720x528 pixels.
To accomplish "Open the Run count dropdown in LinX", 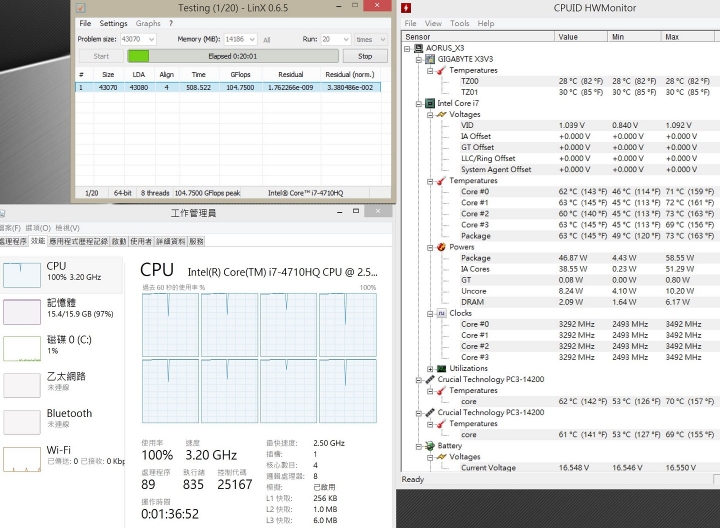I will pos(346,39).
